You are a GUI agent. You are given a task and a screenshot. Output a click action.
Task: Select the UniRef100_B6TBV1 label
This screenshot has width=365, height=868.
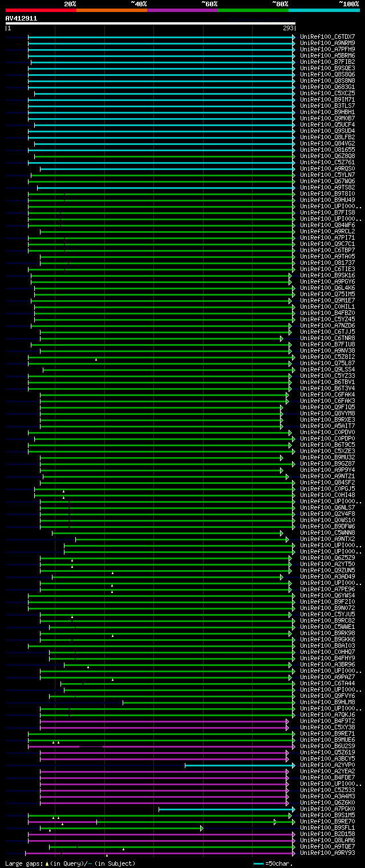327,382
